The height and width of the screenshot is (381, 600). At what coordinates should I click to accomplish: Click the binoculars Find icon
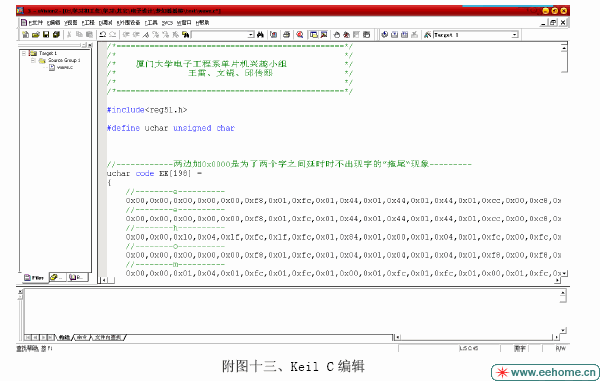tap(261, 35)
